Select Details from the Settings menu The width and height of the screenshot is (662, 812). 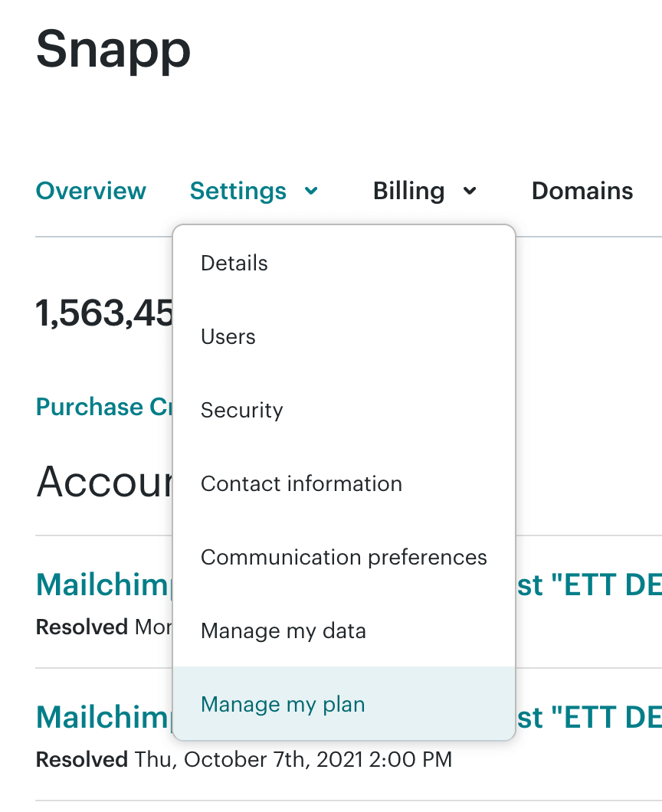pos(234,263)
